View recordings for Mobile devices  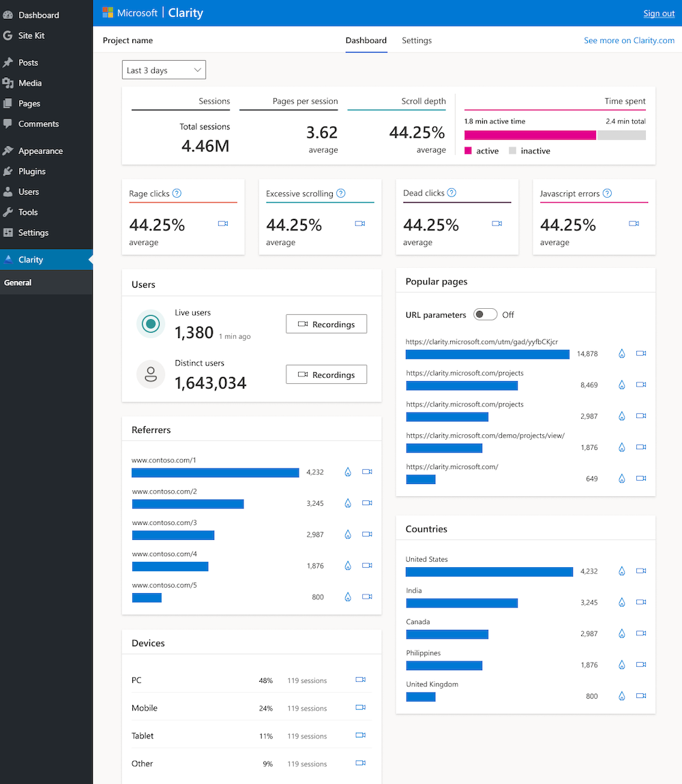pyautogui.click(x=360, y=708)
